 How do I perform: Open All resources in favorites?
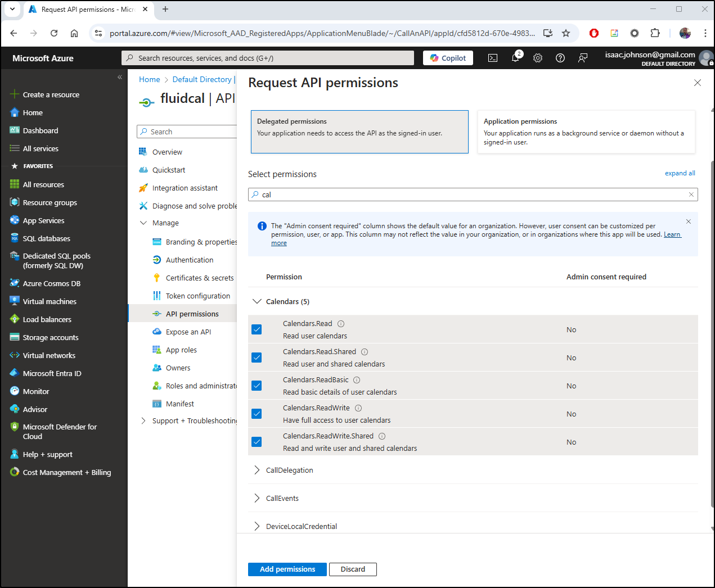[43, 184]
